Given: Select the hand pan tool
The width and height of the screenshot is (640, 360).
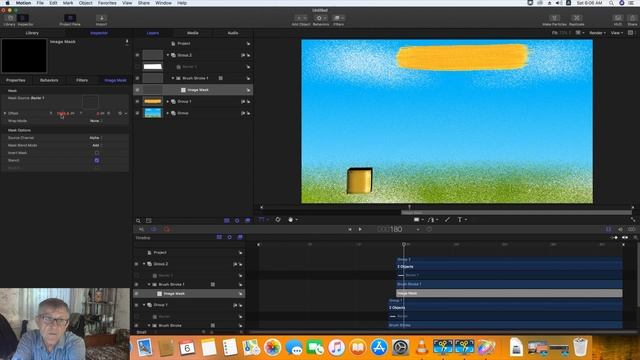Looking at the screenshot, I should tap(291, 220).
